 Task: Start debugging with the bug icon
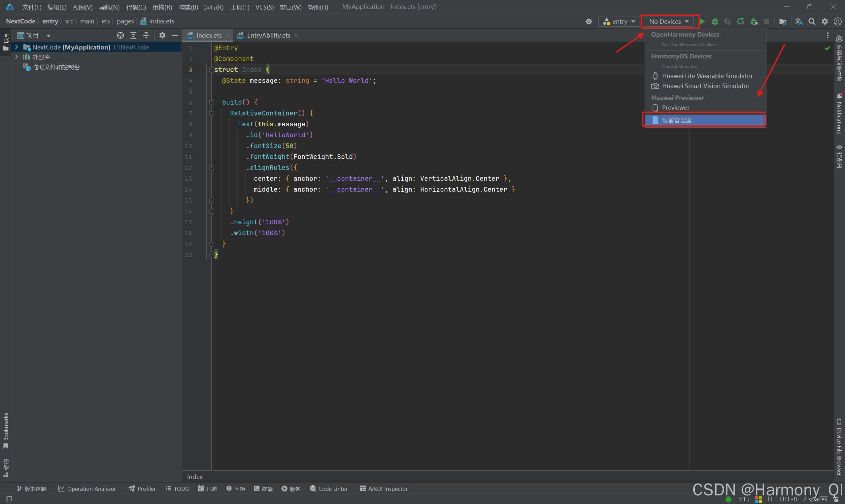pyautogui.click(x=715, y=21)
